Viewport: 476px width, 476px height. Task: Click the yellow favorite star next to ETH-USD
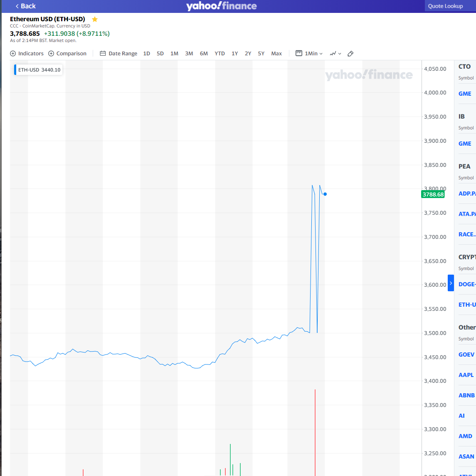click(95, 19)
